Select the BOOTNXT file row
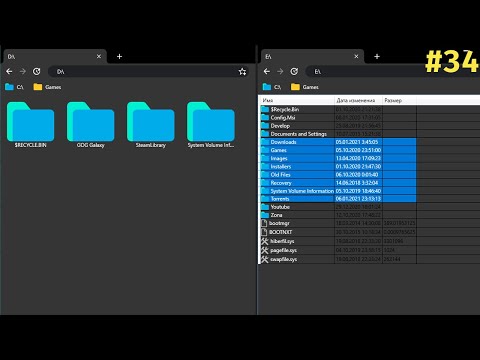This screenshot has height=360, width=480. pos(338,232)
